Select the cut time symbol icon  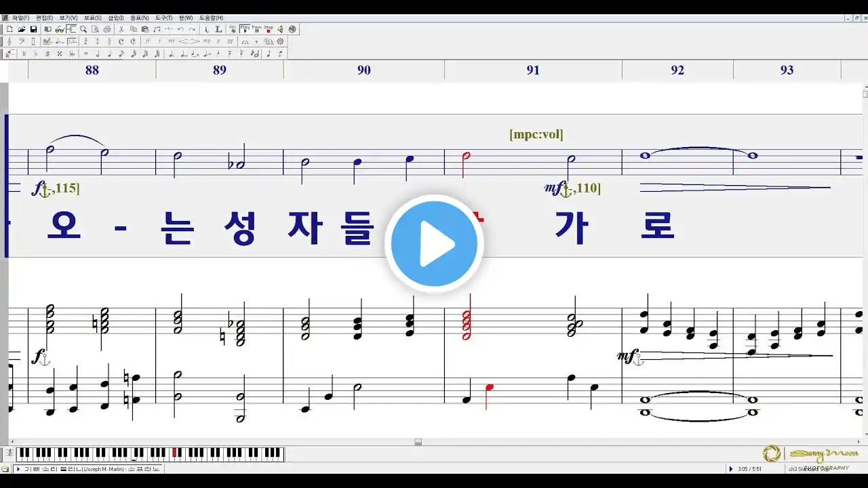[x=133, y=41]
